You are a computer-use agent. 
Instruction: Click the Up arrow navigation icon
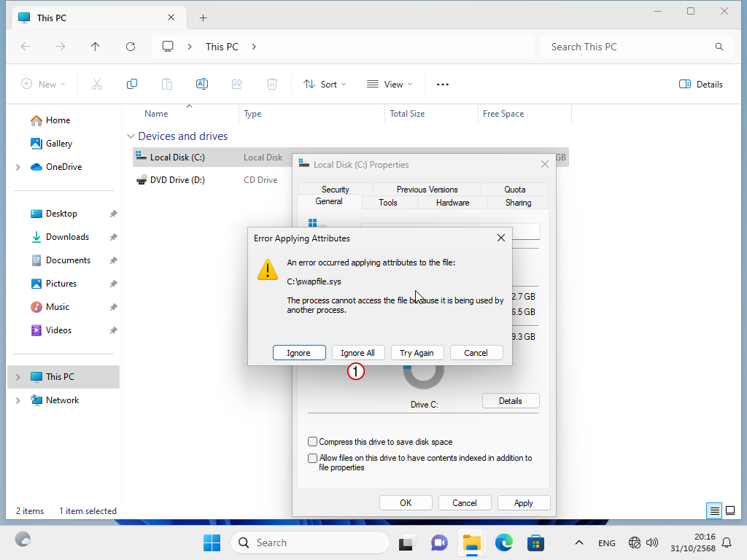tap(96, 47)
